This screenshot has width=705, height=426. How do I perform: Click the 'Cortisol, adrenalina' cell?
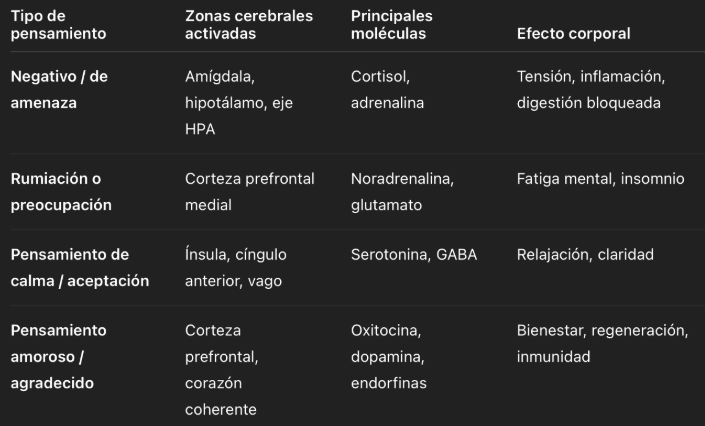click(x=387, y=90)
